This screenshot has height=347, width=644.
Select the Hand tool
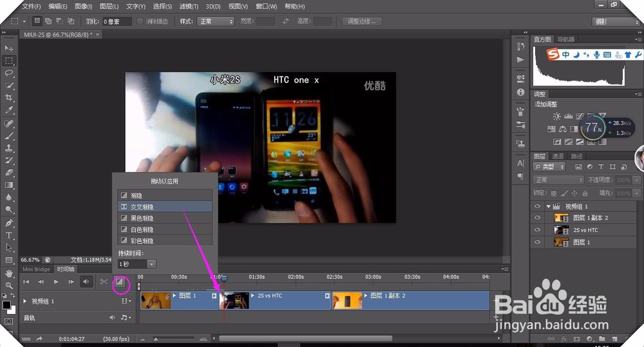(x=8, y=273)
